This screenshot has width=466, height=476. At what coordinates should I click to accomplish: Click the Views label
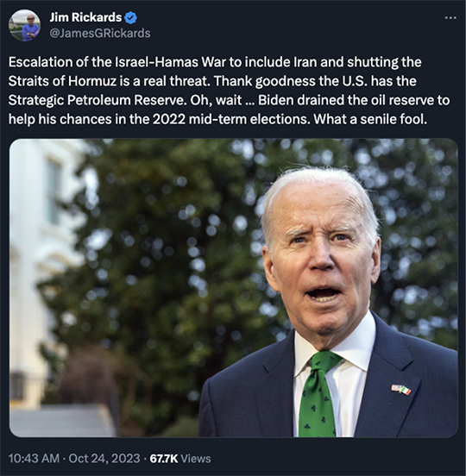196,459
